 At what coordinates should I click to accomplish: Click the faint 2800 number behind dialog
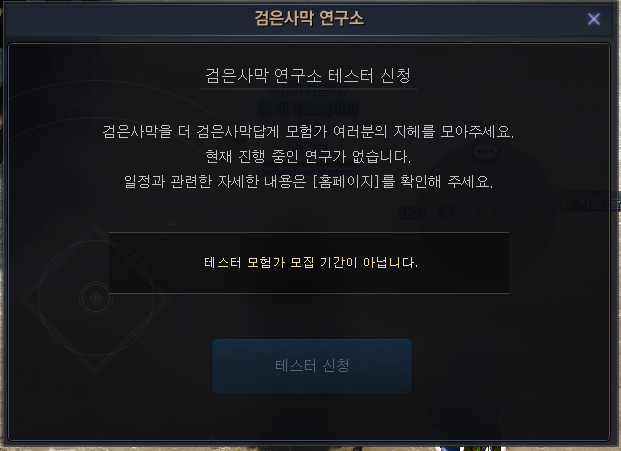[x=412, y=213]
